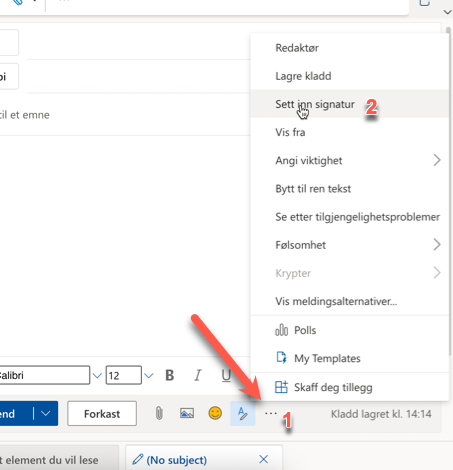Open send options arrow beside Send
Image resolution: width=453 pixels, height=470 pixels.
46,414
